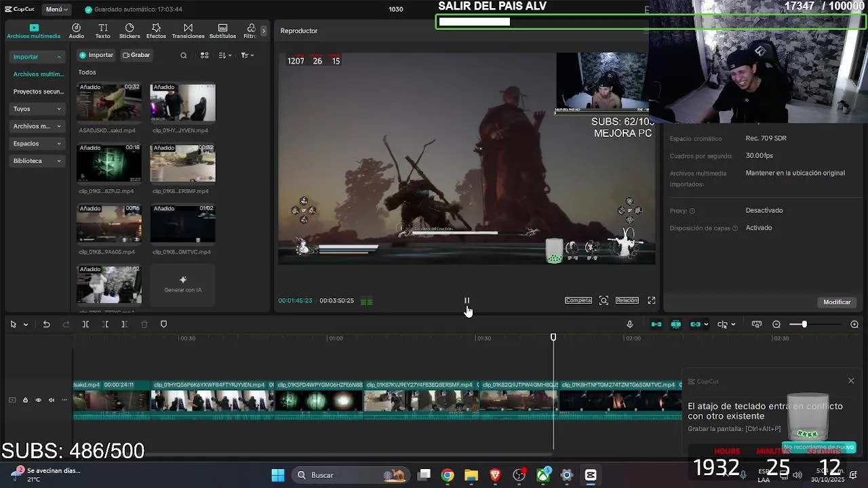The height and width of the screenshot is (488, 868).
Task: Open the media sort order dropdown
Action: [x=225, y=56]
